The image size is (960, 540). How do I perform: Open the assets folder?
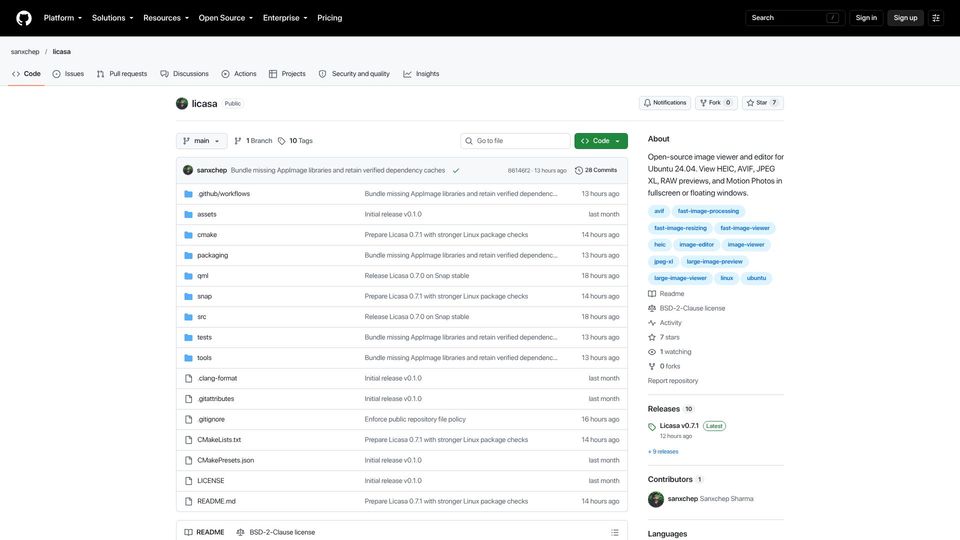click(x=207, y=214)
